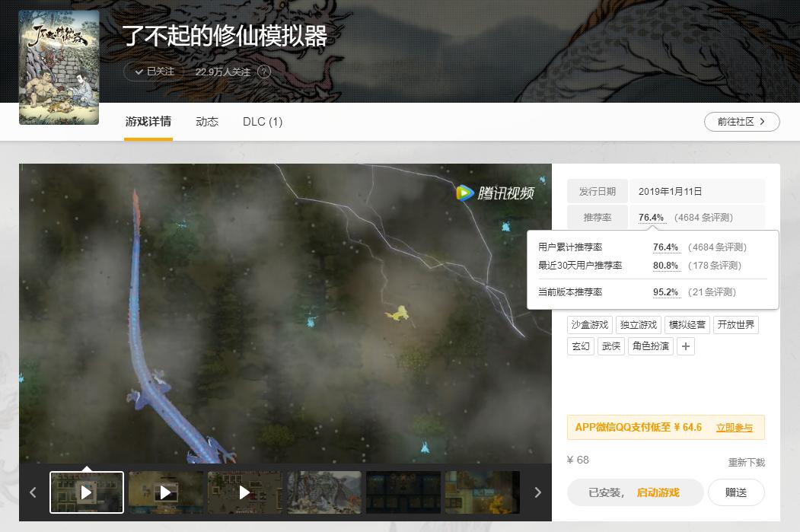Switch to the 动态 tab
This screenshot has width=800, height=532.
tap(206, 122)
